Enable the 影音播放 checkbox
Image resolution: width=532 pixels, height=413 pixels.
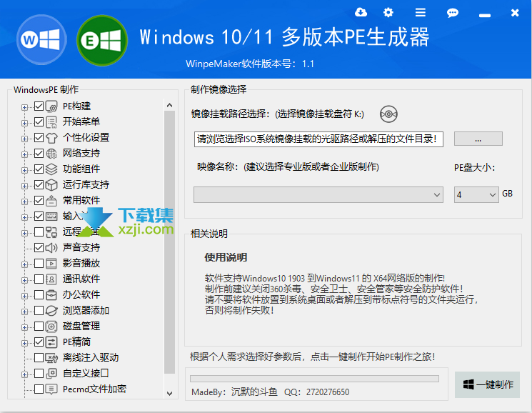39,264
